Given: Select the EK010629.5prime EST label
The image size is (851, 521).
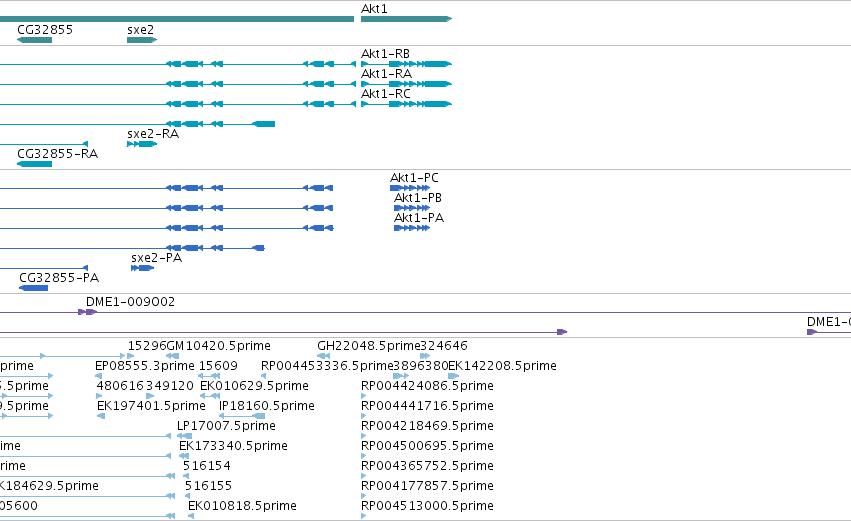Looking at the screenshot, I should 255,386.
